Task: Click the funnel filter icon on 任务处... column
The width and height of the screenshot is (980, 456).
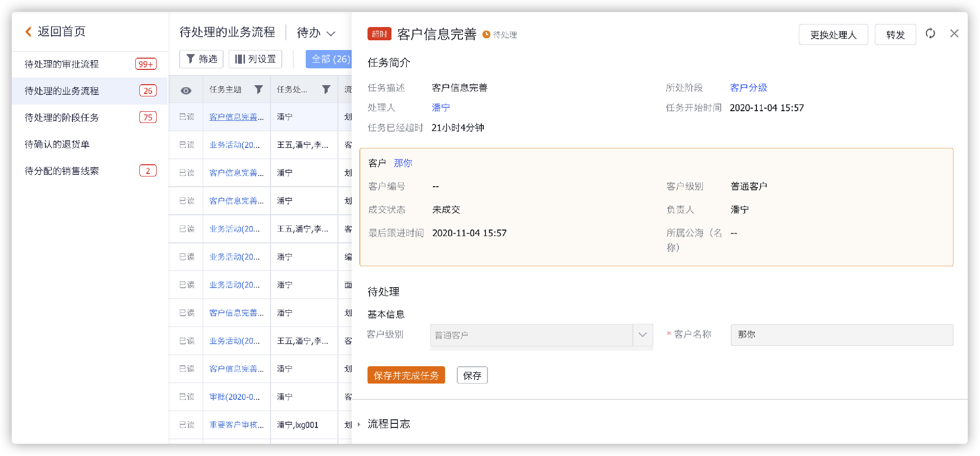Action: (x=326, y=89)
